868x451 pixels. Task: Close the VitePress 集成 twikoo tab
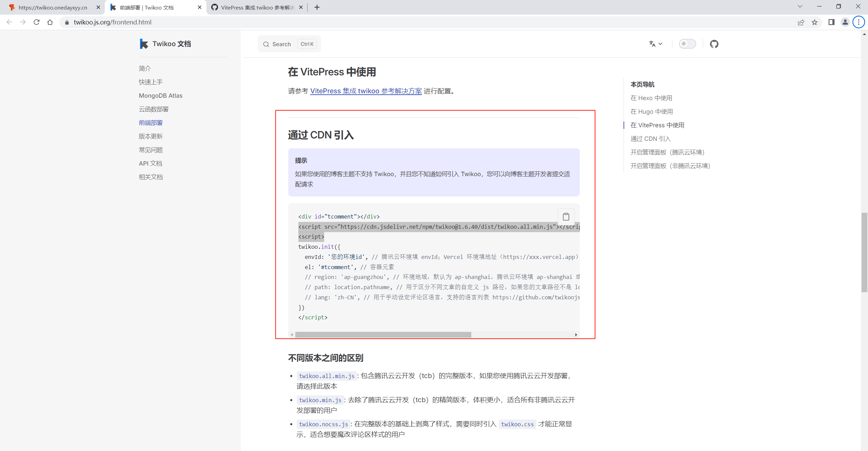[x=301, y=7]
